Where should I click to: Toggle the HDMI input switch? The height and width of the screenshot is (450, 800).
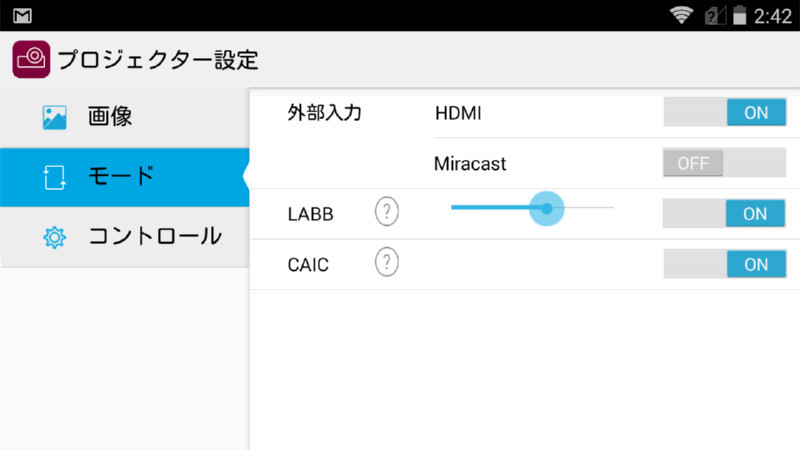pos(722,113)
